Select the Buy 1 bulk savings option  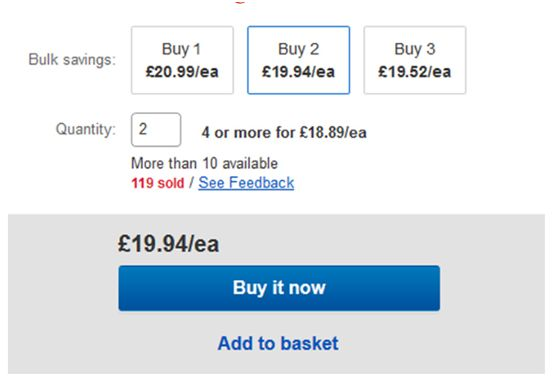(x=182, y=60)
